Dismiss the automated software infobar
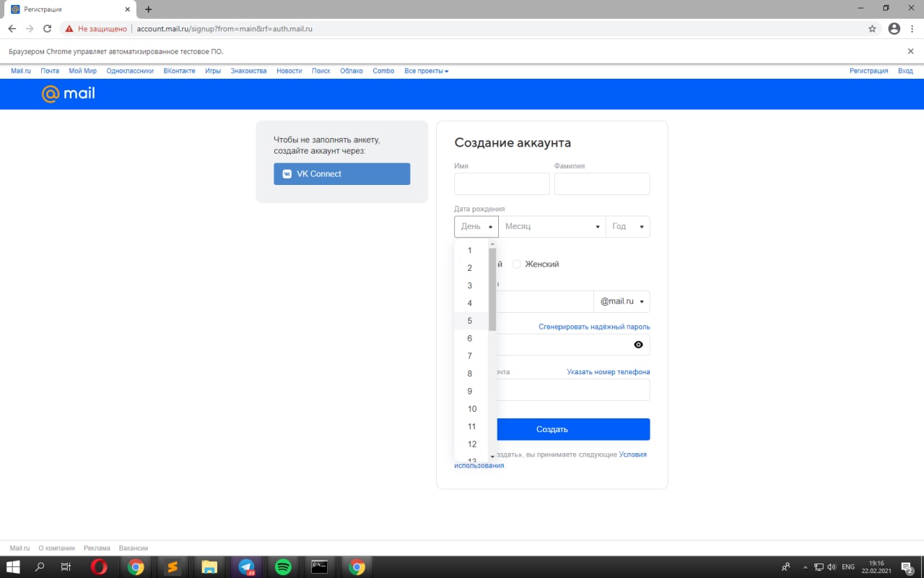This screenshot has width=924, height=578. click(x=910, y=51)
